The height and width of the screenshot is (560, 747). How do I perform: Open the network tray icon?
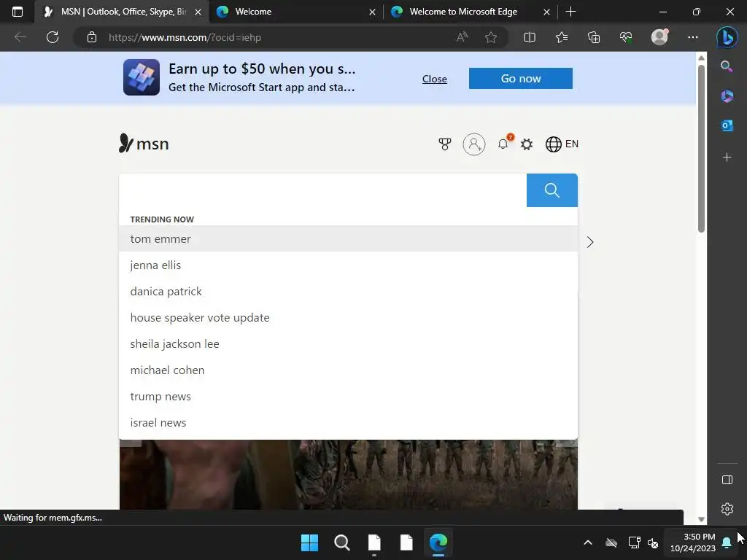[634, 542]
